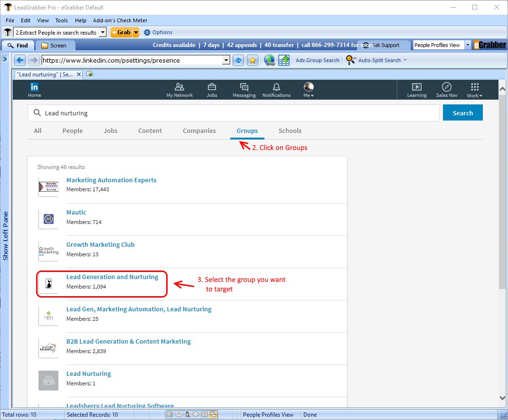The image size is (508, 420).
Task: Click Show Left Pane vertical label
Action: (x=5, y=236)
